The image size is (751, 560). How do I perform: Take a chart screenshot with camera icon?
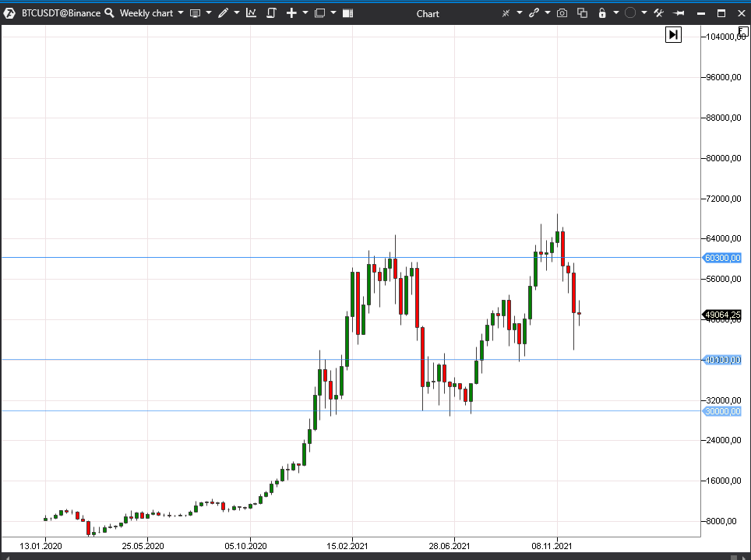click(562, 13)
